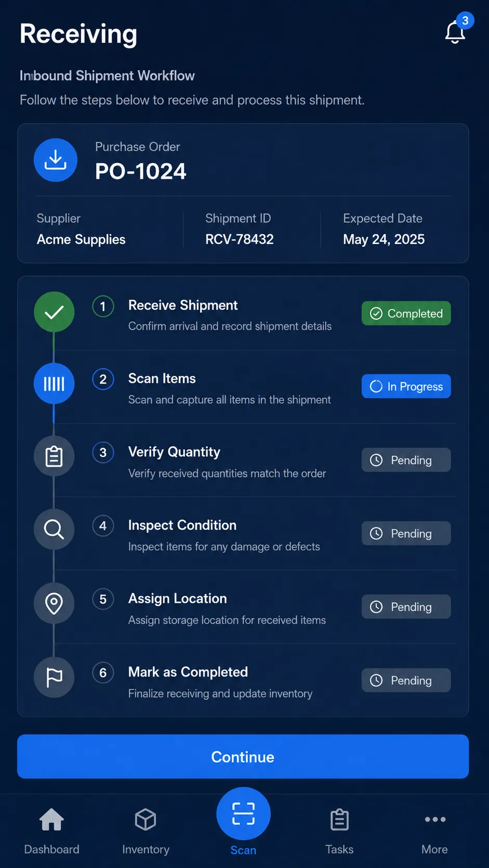Screen dimensions: 489x868
Task: Click Pending badge for Mark as Completed
Action: pyautogui.click(x=406, y=680)
